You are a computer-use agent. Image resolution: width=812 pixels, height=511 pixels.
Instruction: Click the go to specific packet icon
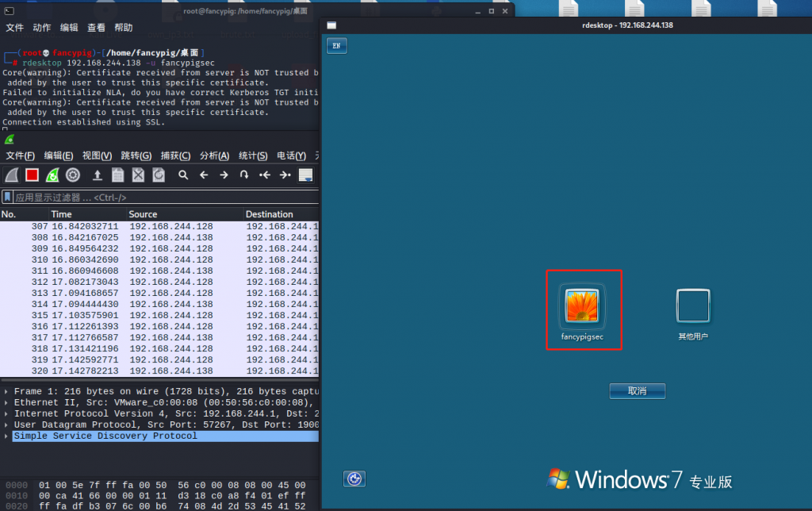pyautogui.click(x=244, y=175)
